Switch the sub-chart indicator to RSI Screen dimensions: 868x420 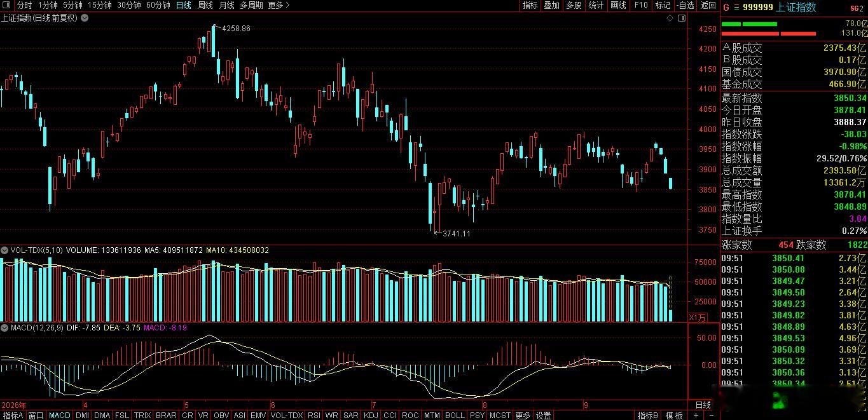[314, 416]
